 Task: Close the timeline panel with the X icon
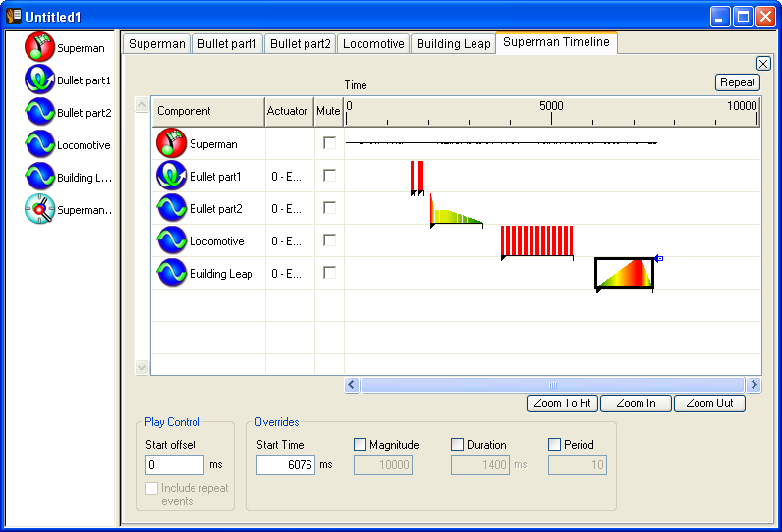pos(763,63)
